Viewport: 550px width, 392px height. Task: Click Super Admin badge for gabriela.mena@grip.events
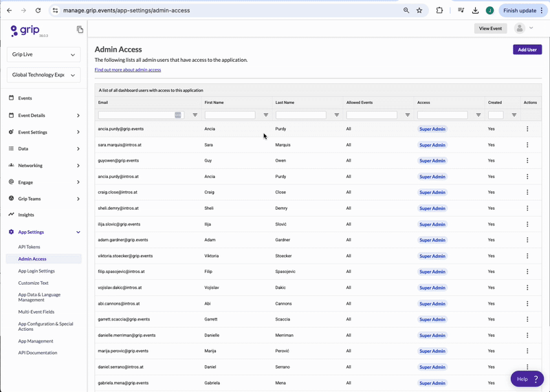(432, 383)
